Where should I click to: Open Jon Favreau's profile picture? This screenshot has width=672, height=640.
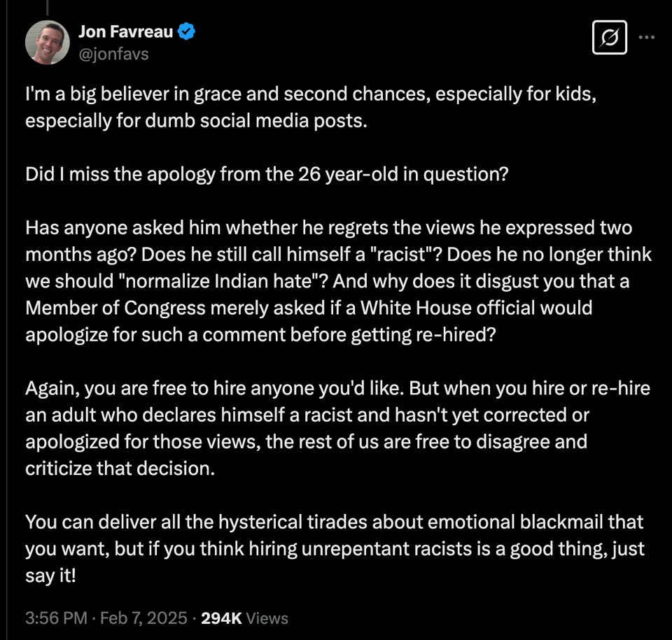[48, 41]
